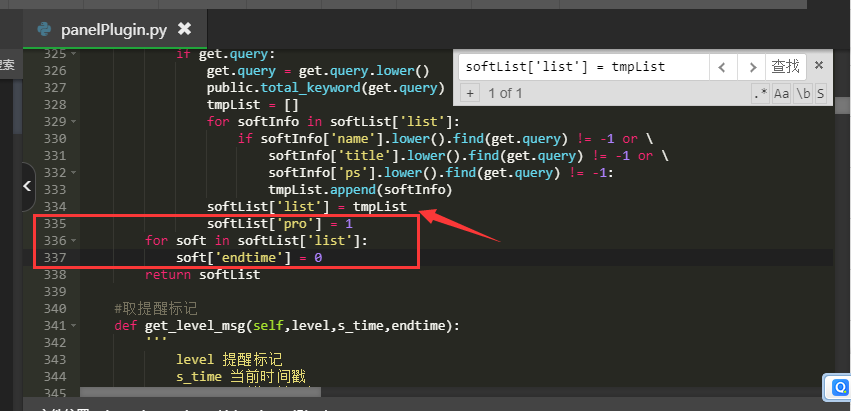The width and height of the screenshot is (851, 411).
Task: Toggle search in selection S option
Action: click(820, 93)
